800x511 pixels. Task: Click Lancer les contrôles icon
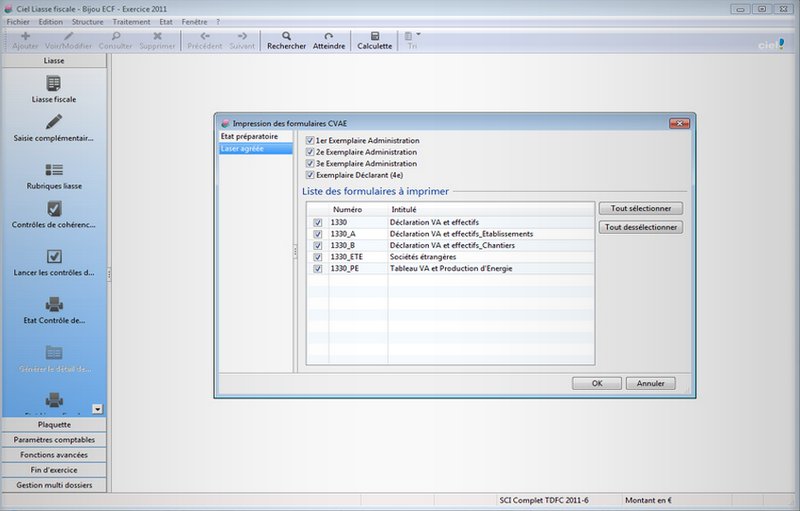point(54,257)
